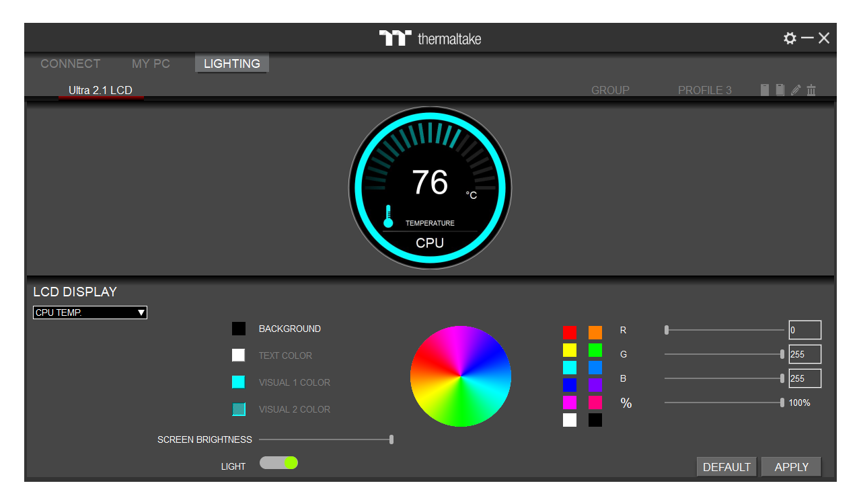Click the APPLY button
The image size is (861, 504).
791,467
